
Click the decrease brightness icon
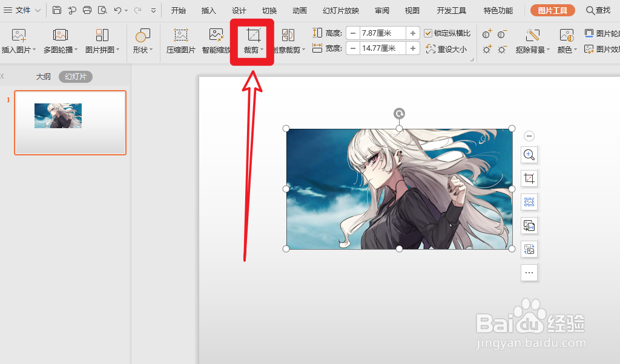tap(502, 50)
